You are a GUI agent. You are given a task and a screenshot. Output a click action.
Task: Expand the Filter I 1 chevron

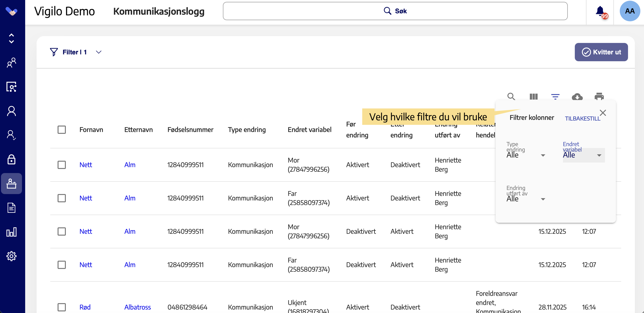[x=99, y=52]
